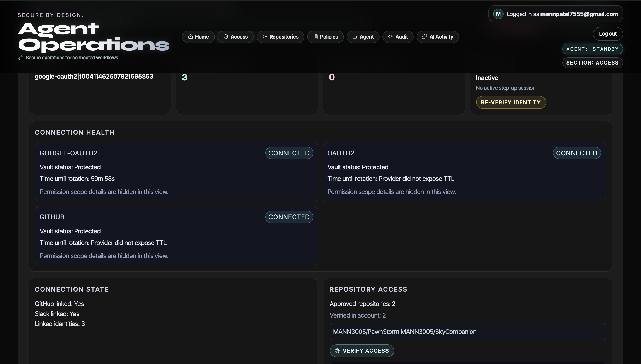
Task: Click the house icon in Home tab
Action: tap(191, 37)
